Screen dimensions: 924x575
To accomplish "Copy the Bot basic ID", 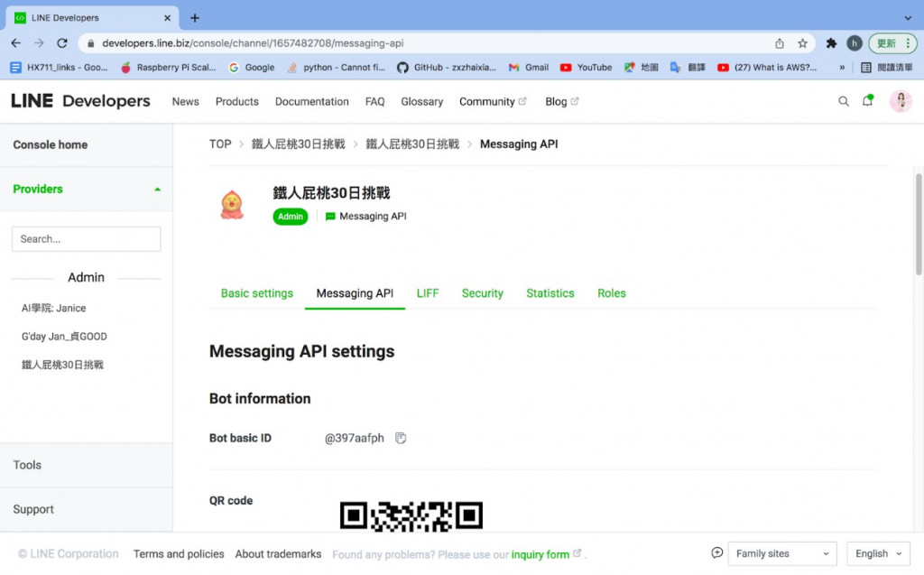I will [401, 438].
